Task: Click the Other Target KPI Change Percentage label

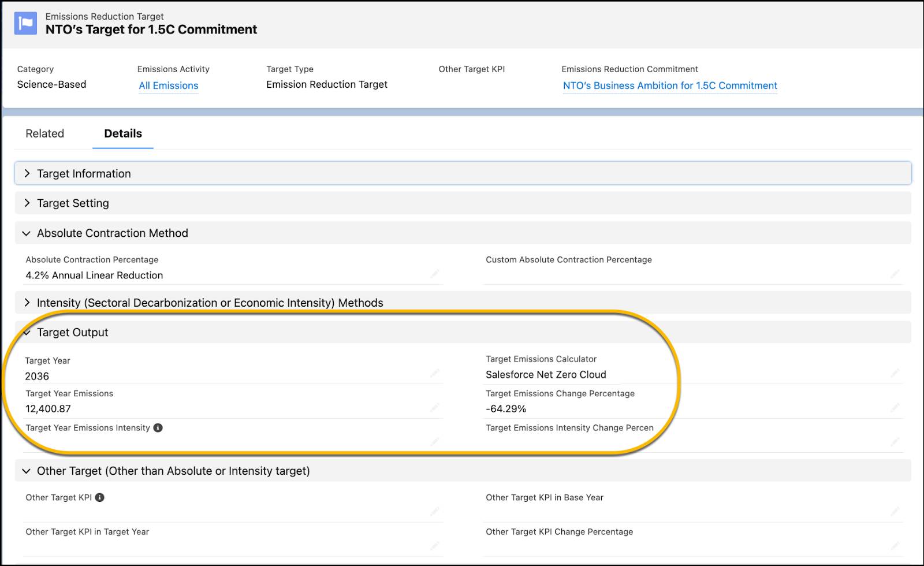Action: (x=560, y=532)
